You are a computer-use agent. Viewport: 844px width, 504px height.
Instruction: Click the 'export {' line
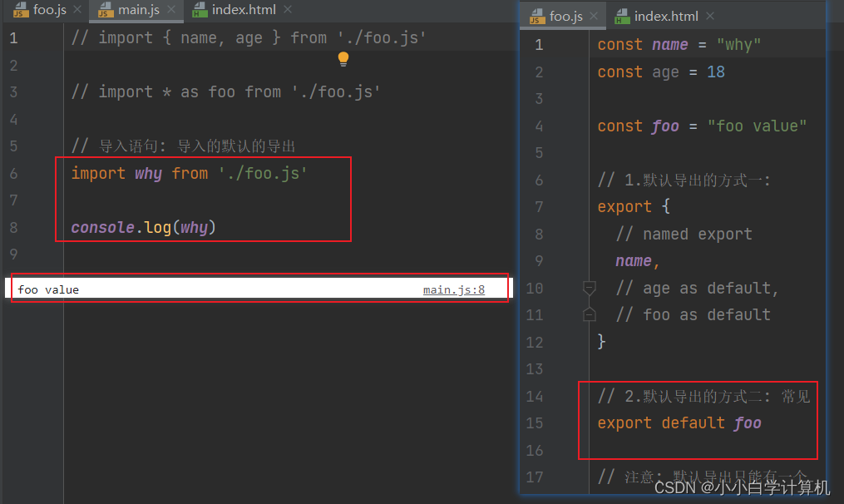tap(634, 207)
